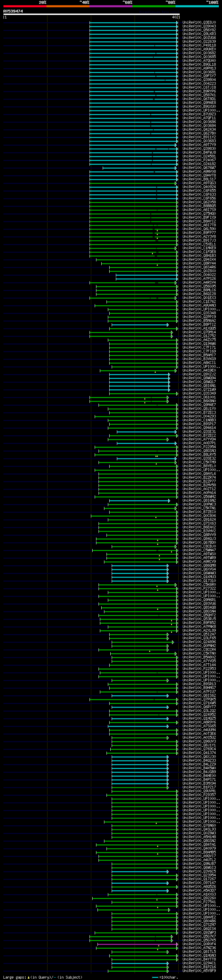
Task: Select the AV539474 query sequence label
Action: 13,11
